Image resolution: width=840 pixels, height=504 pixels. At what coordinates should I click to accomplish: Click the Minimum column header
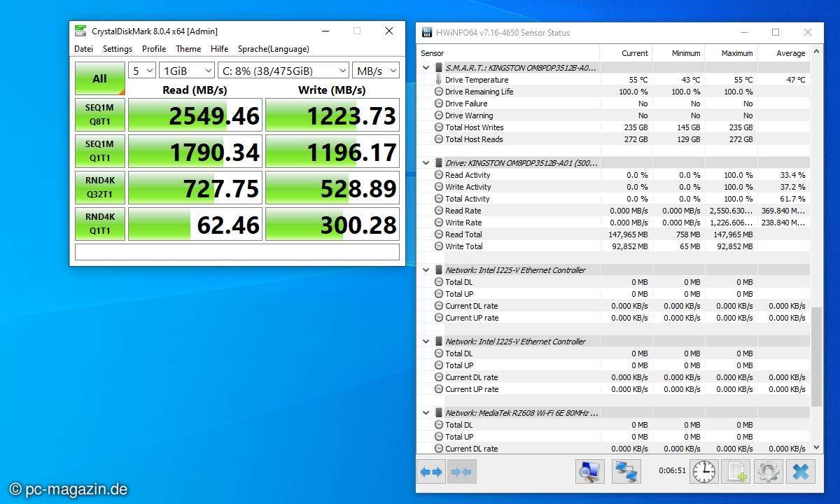coord(678,53)
